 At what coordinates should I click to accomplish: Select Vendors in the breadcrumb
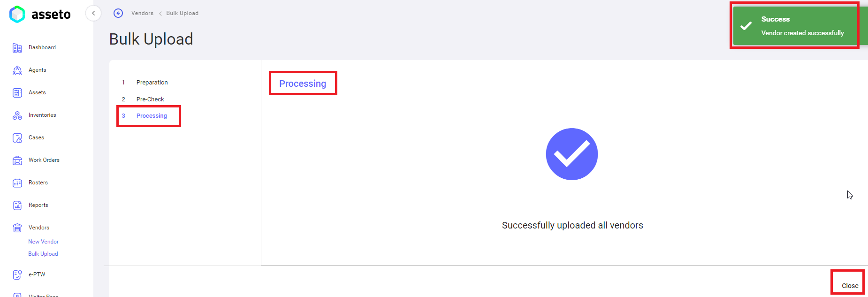tap(142, 13)
